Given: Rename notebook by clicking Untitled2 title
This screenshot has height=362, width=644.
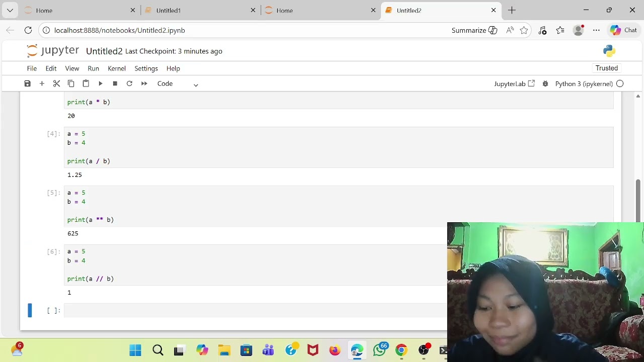Looking at the screenshot, I should click(x=104, y=51).
